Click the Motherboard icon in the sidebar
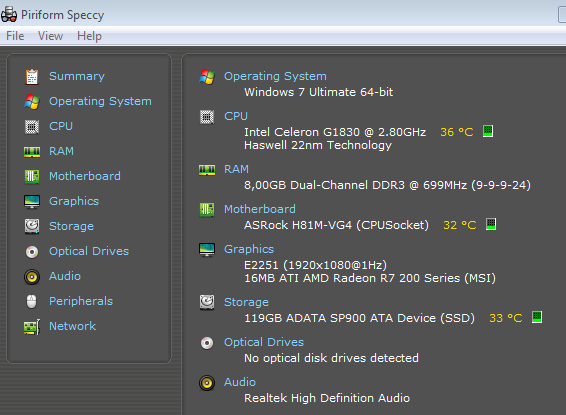The width and height of the screenshot is (566, 415). pos(32,176)
